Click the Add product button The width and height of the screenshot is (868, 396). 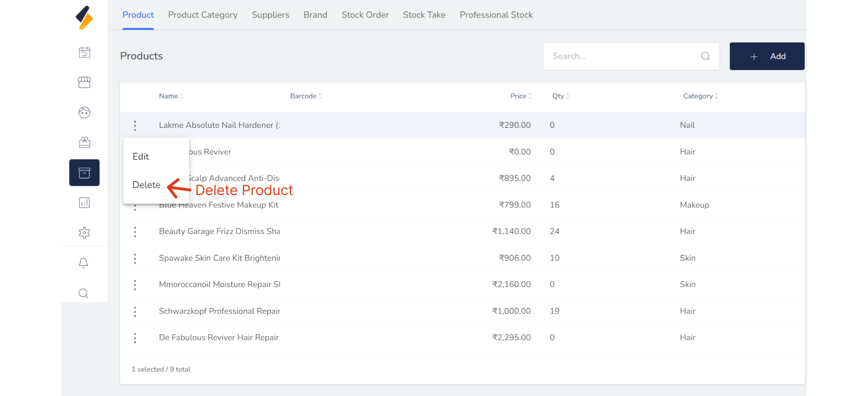767,56
